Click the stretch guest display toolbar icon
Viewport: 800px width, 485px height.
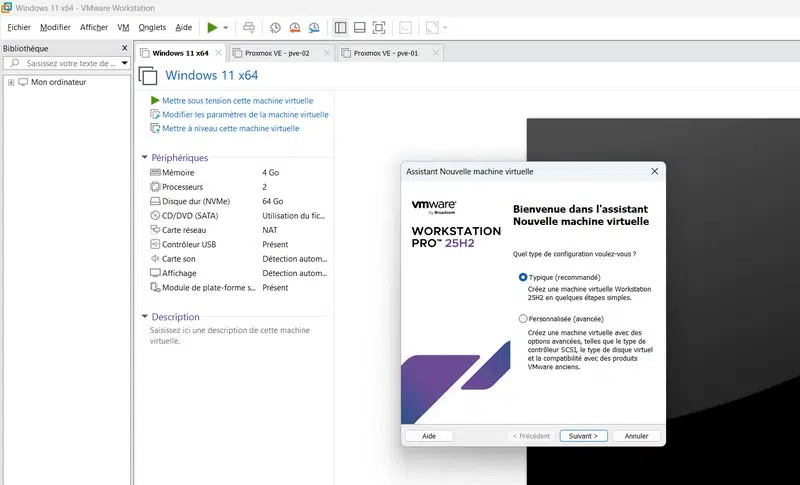tap(432, 28)
